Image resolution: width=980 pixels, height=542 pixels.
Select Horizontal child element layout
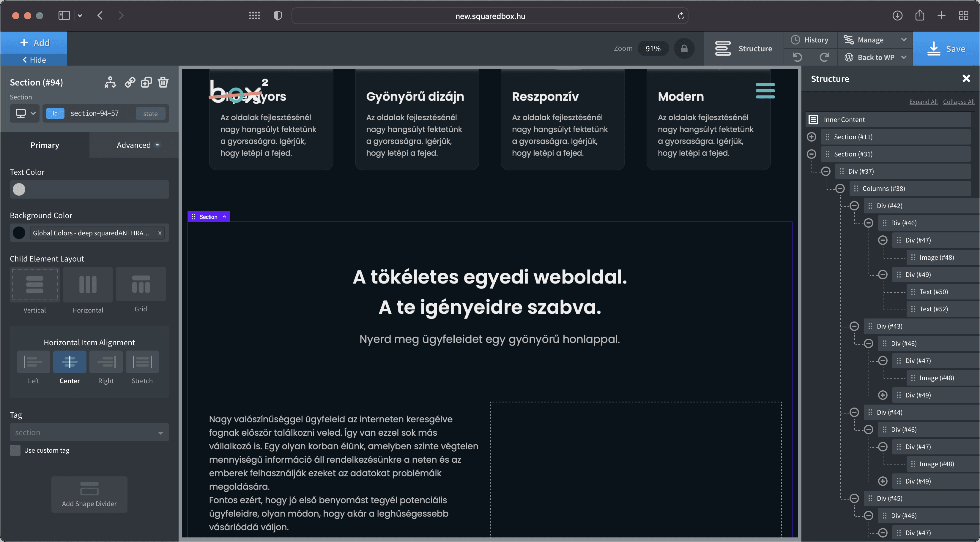point(87,284)
